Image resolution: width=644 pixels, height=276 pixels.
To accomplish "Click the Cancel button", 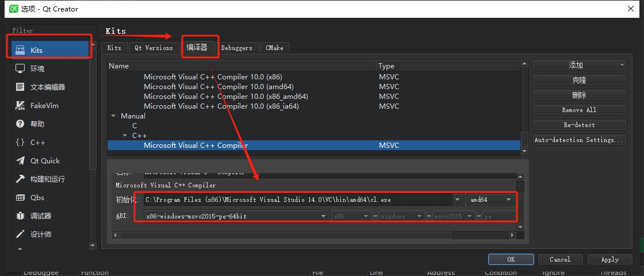I will coord(560,259).
